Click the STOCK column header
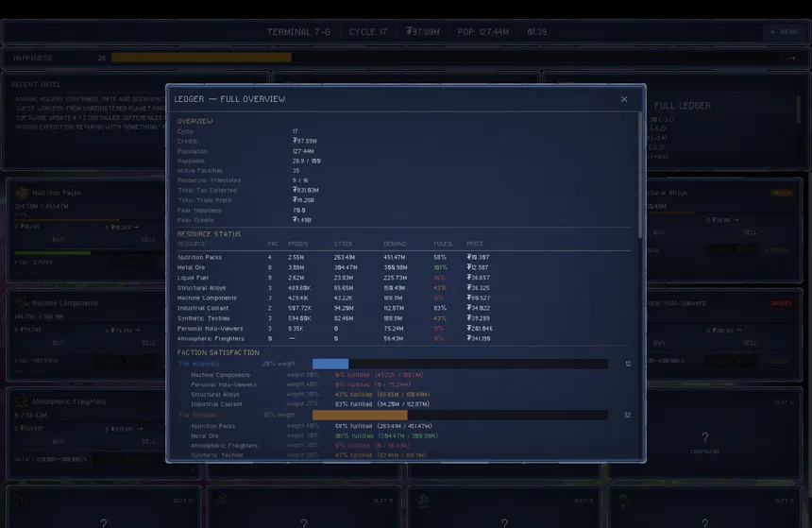Screen dimensions: 812x528 coord(344,244)
